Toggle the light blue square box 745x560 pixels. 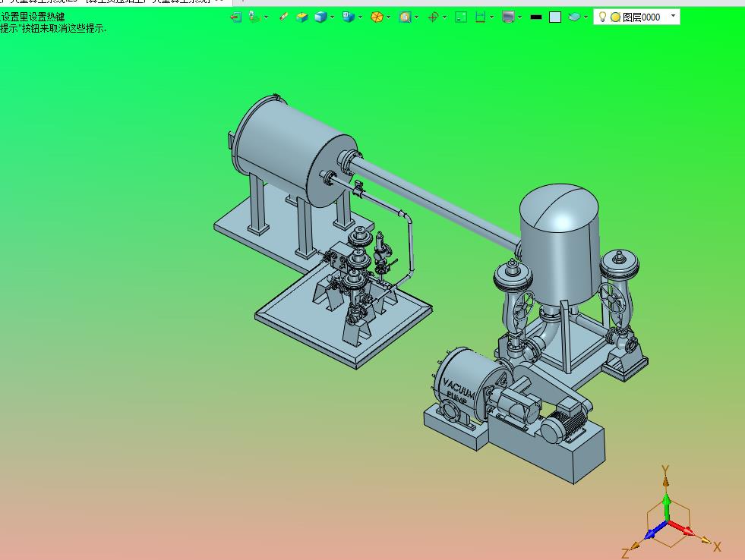tap(555, 17)
